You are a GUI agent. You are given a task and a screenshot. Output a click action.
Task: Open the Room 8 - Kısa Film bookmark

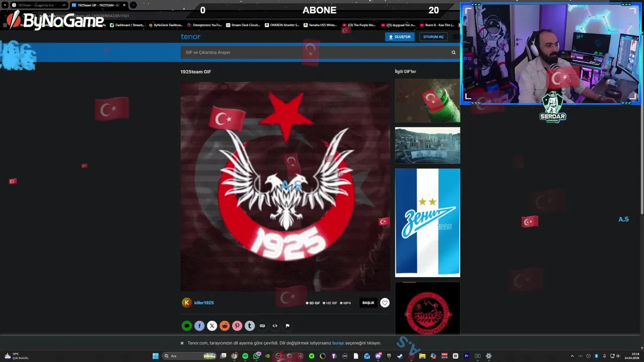coord(437,25)
